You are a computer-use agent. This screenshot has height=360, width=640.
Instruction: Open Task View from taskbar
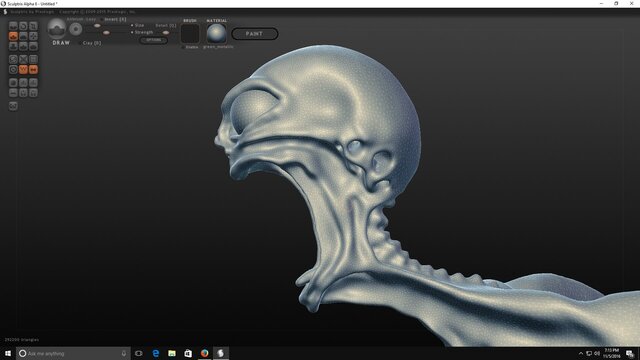139,353
